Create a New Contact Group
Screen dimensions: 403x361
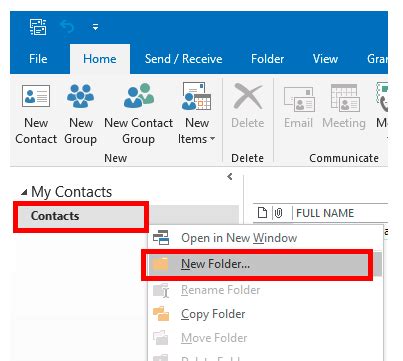coord(138,114)
